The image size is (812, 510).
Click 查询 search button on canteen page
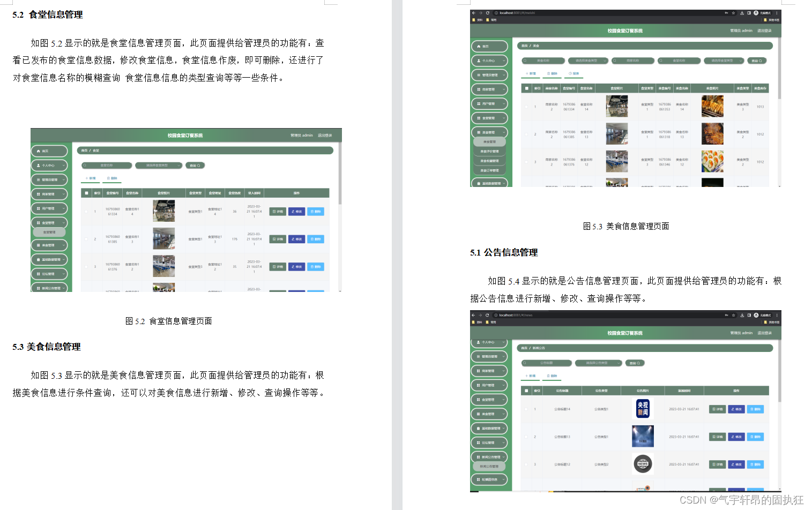coord(195,166)
